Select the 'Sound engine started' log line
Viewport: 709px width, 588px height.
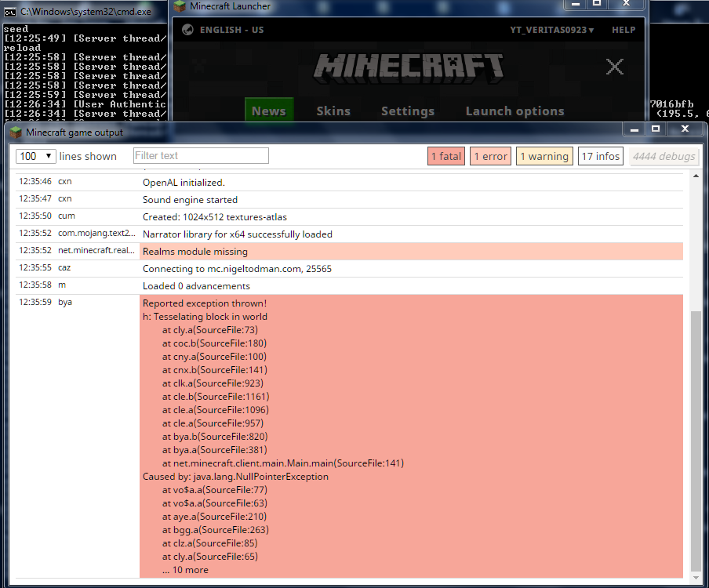[x=349, y=199]
